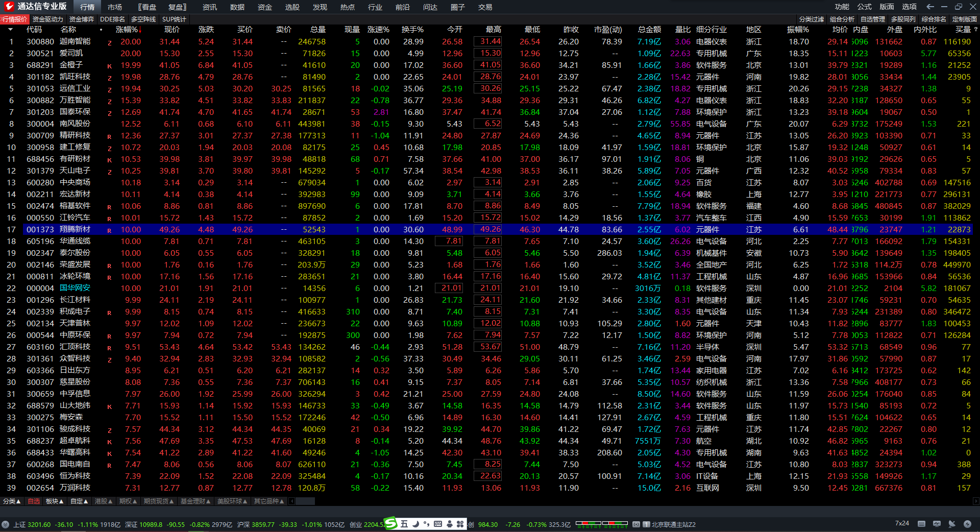Expand the 港股 menu tab
Image resolution: width=980 pixels, height=532 pixels.
[104, 501]
